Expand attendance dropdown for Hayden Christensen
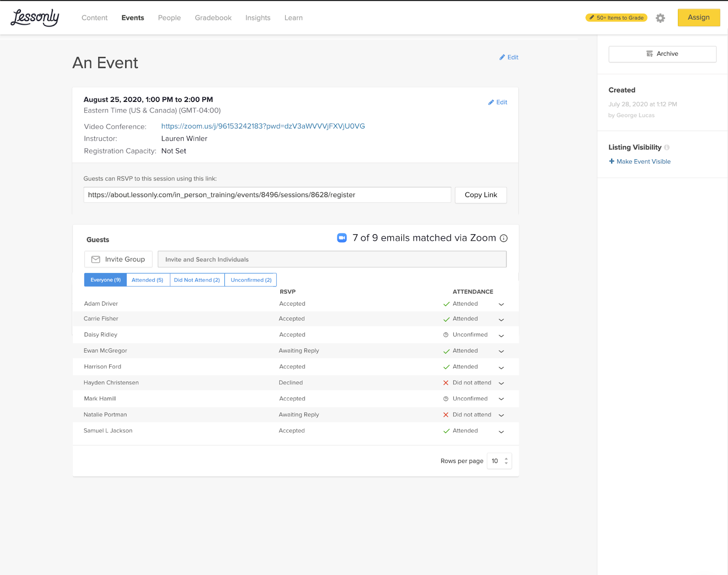This screenshot has height=575, width=728. (x=501, y=383)
